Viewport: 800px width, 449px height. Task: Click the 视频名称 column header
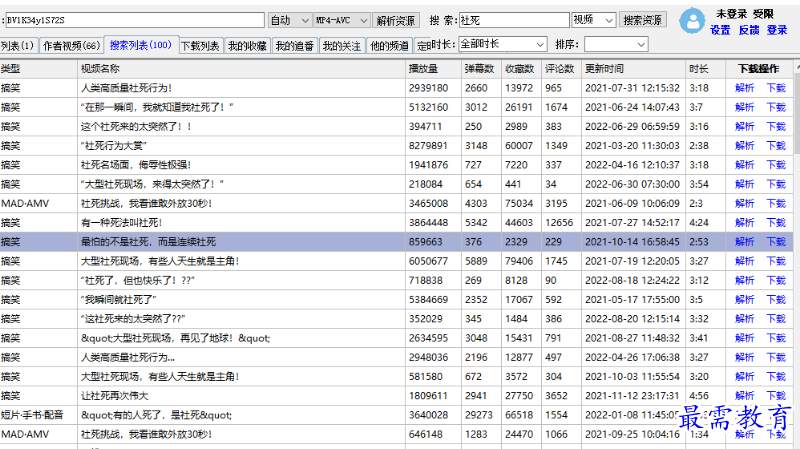click(x=241, y=69)
